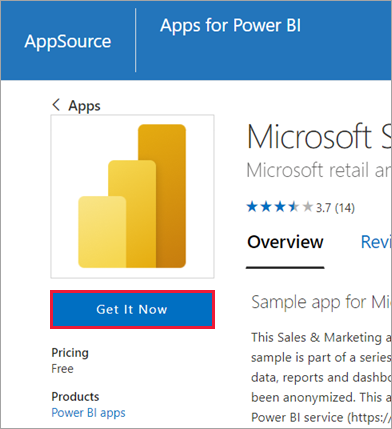The height and width of the screenshot is (429, 392).
Task: Click the Free pricing value
Action: (x=62, y=369)
